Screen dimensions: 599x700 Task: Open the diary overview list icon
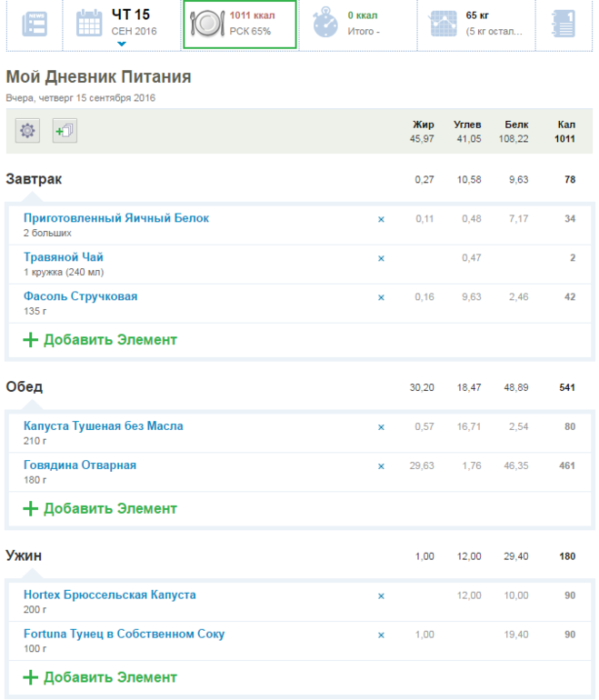(35, 24)
